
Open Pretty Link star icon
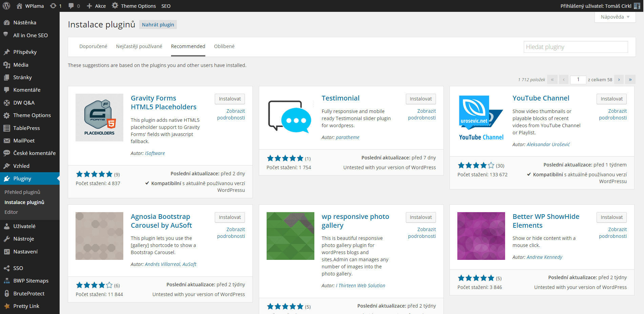point(6,306)
